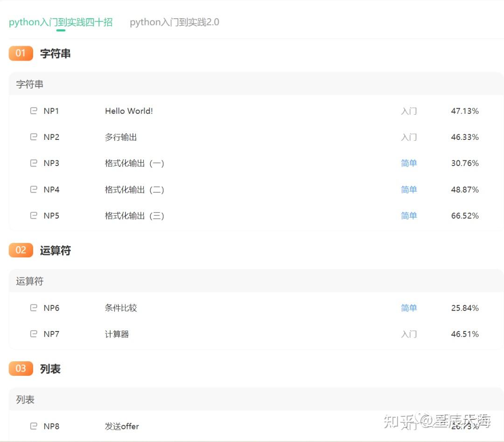Open the 计算器 problem
Viewport: 504px width, 442px height.
point(117,334)
